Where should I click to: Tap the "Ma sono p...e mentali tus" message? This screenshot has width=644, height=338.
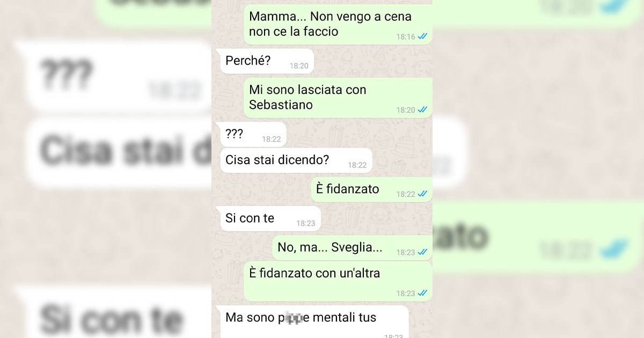[x=314, y=322]
